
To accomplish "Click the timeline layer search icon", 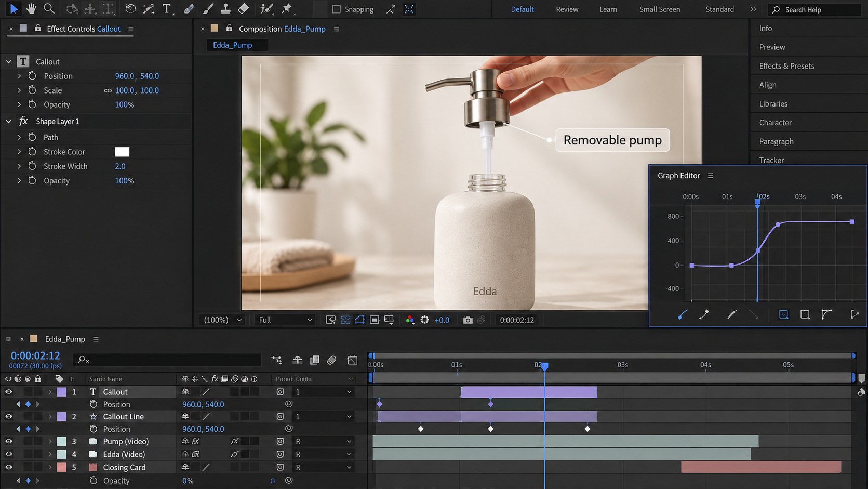I will pos(83,360).
